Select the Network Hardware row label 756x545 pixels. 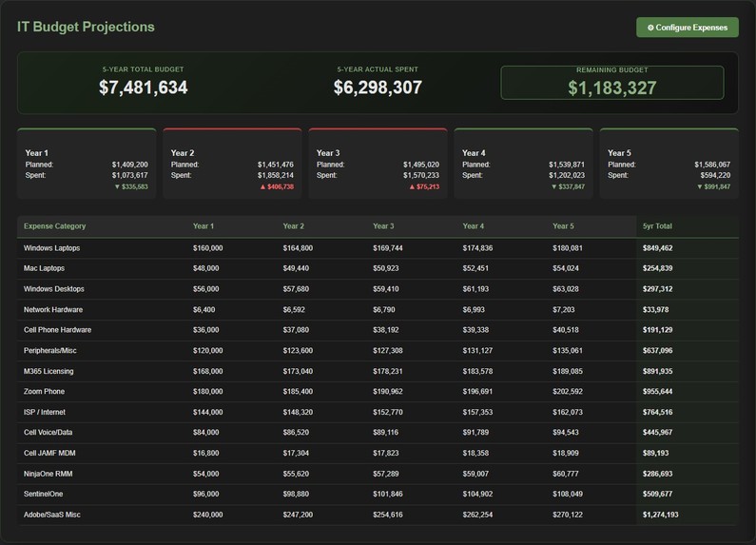click(53, 310)
